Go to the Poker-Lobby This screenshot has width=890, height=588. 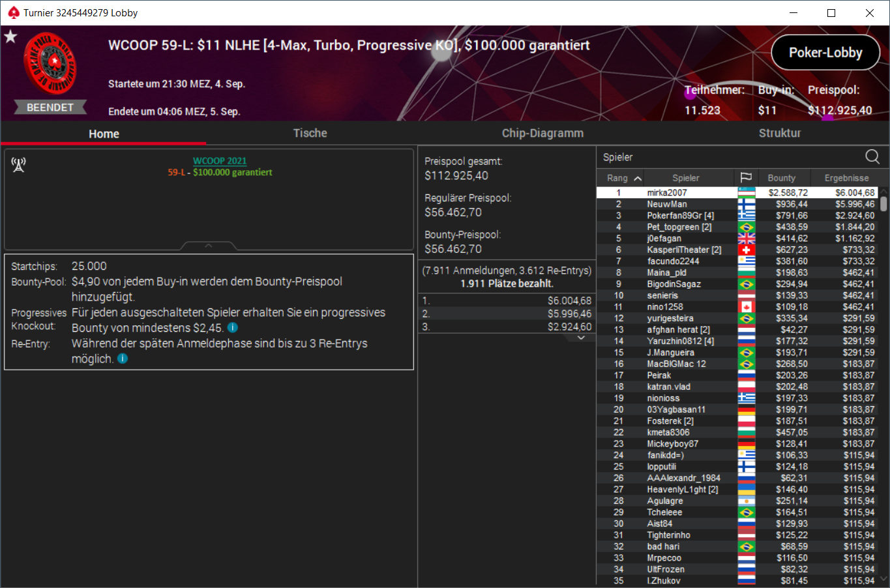pos(825,53)
